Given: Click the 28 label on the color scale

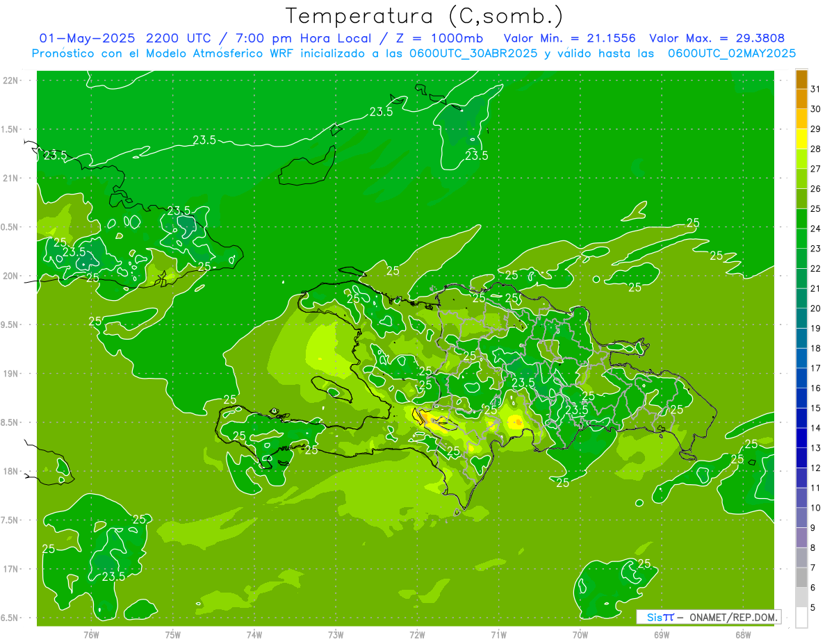Looking at the screenshot, I should tap(815, 149).
